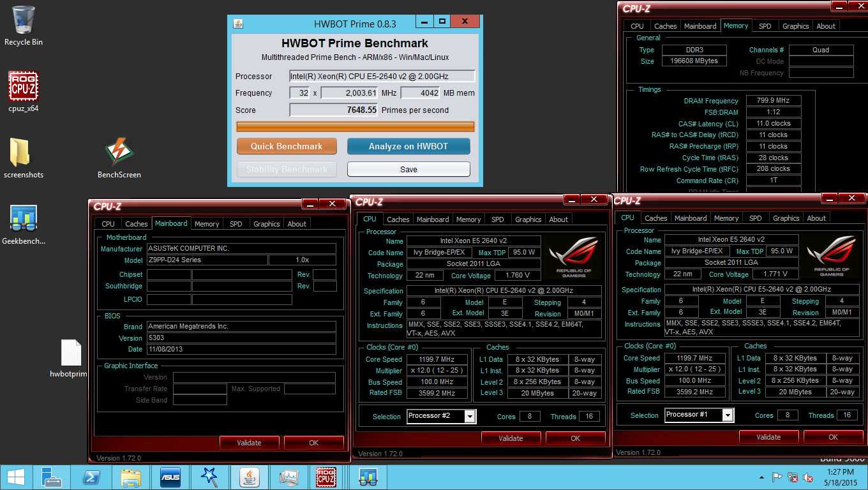Click the Z9PP-D24 Series model value

coord(207,260)
